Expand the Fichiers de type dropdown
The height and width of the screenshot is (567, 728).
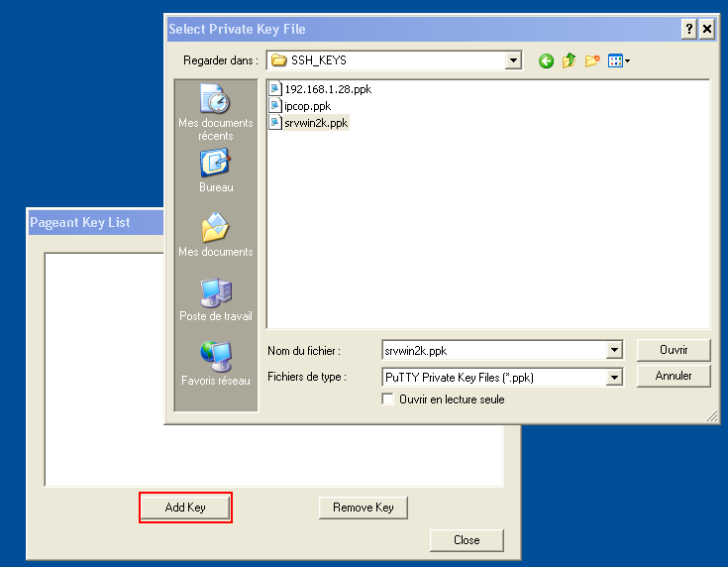click(x=614, y=378)
